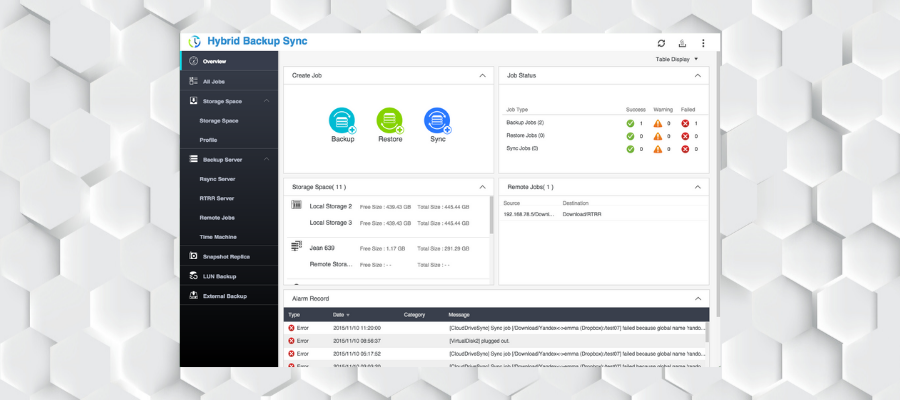Collapse the Backup Server sidebar group chevron
Image resolution: width=900 pixels, height=400 pixels.
(266, 160)
